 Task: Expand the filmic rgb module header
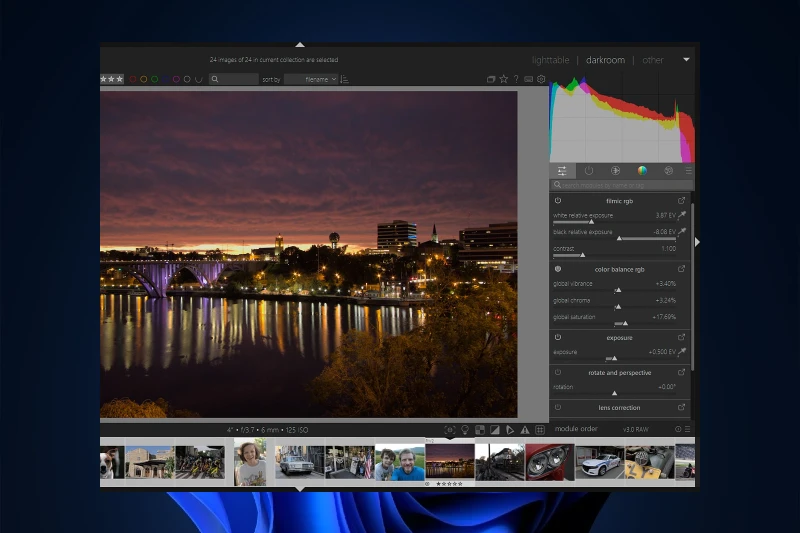[x=619, y=201]
